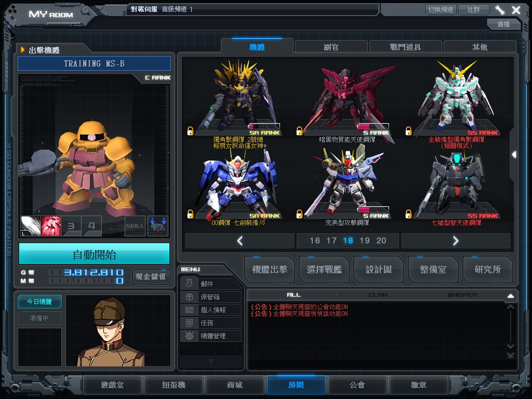532x399 pixels.
Task: Go to page 20
Action: tap(381, 241)
